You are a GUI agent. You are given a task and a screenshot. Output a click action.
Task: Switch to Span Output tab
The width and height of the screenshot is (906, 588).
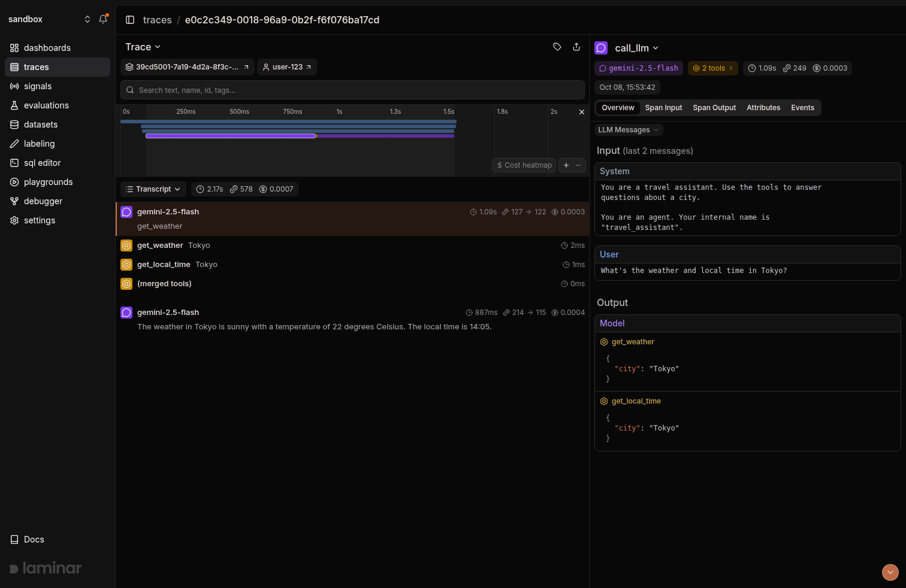(714, 108)
